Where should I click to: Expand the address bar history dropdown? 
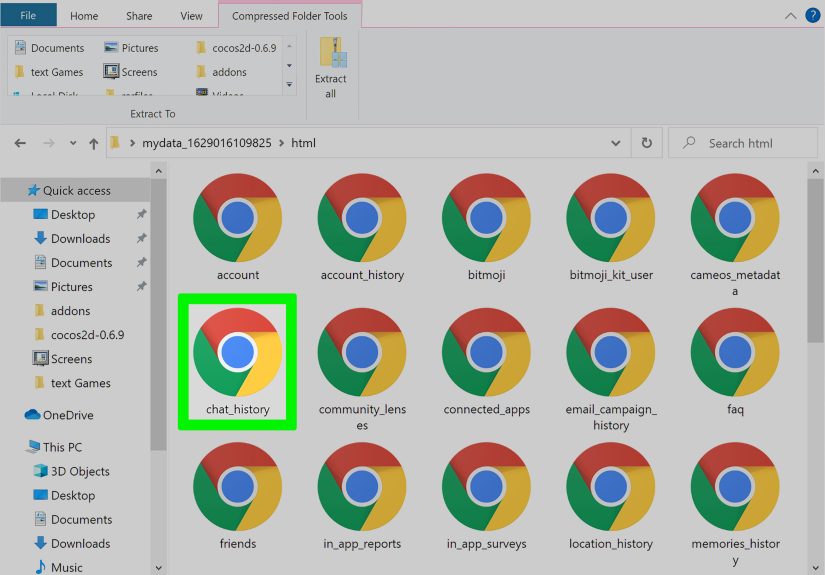[x=615, y=143]
